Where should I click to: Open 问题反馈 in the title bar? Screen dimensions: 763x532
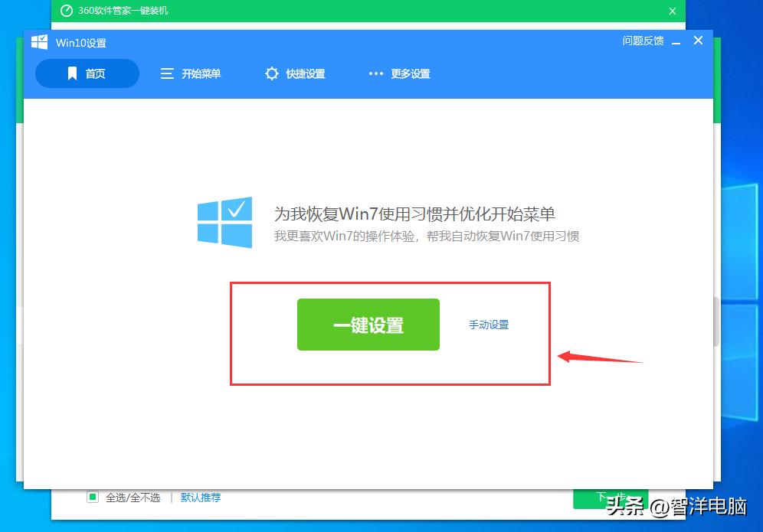[x=643, y=41]
